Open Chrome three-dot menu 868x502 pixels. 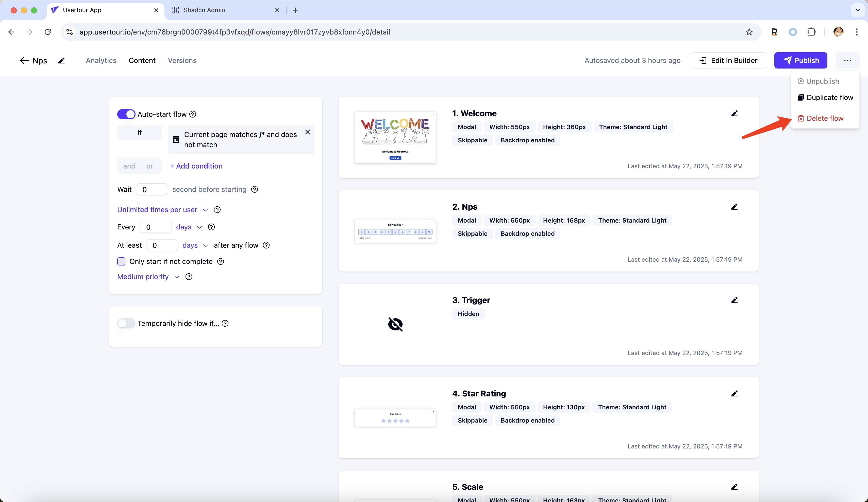coord(857,32)
